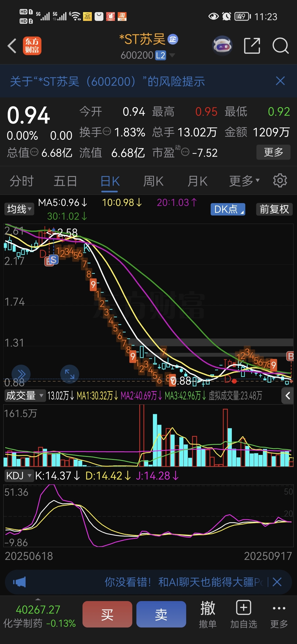
Task: Open chart settings gear icon
Action: pyautogui.click(x=280, y=181)
